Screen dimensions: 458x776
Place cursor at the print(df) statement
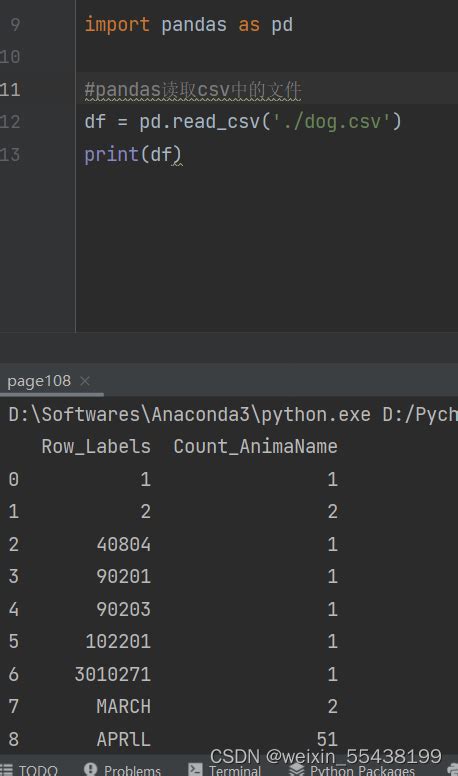pyautogui.click(x=133, y=154)
